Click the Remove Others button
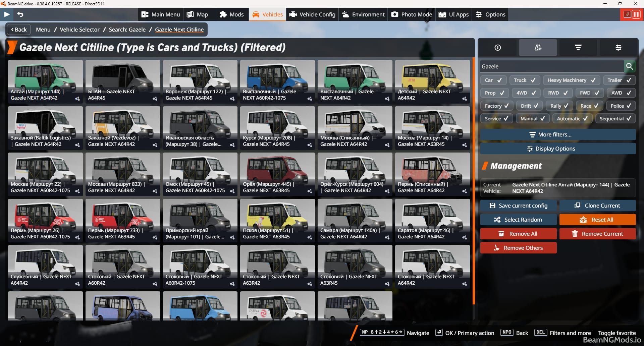644x346 pixels. click(x=518, y=248)
